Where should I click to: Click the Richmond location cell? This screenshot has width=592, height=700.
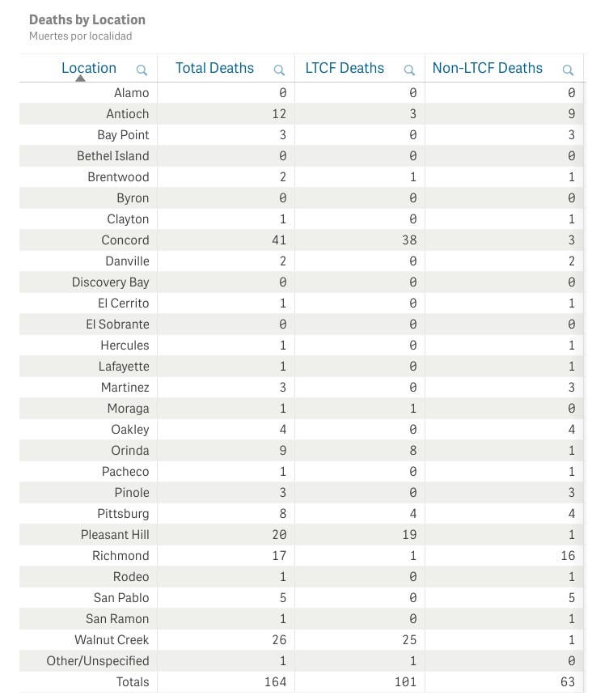point(121,556)
